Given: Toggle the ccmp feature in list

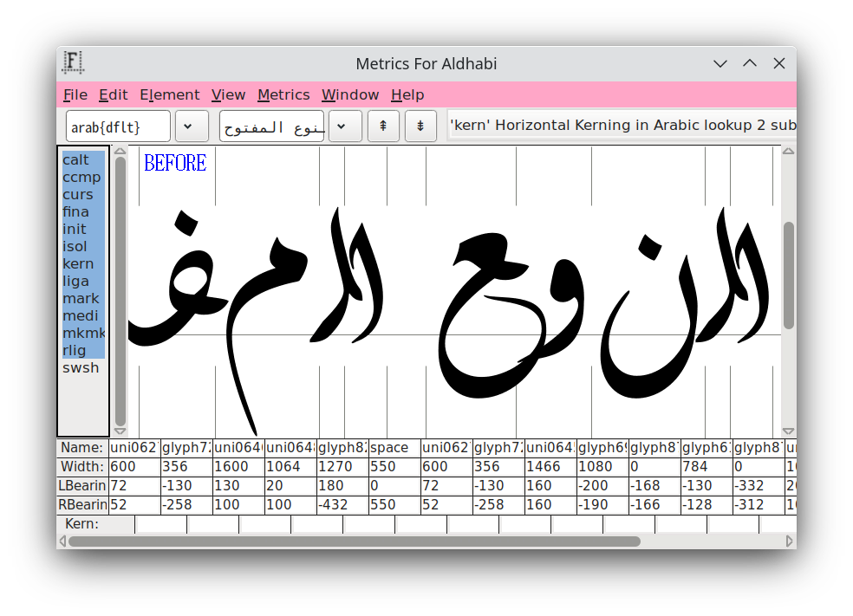Looking at the screenshot, I should 83,178.
